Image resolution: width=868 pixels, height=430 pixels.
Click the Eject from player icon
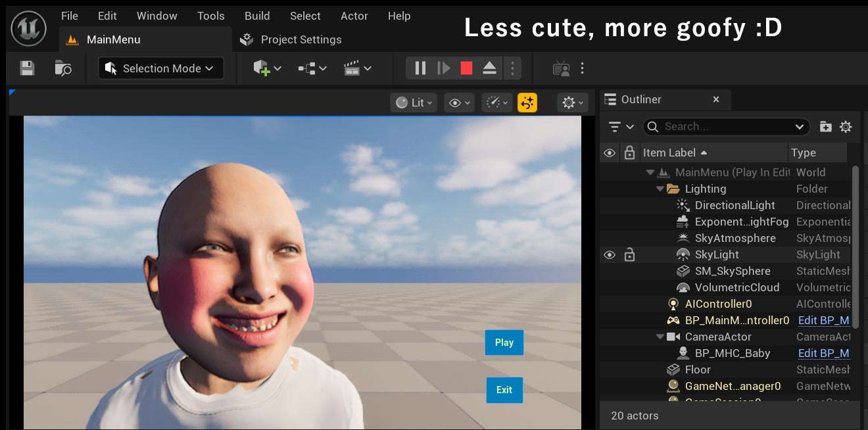point(489,68)
